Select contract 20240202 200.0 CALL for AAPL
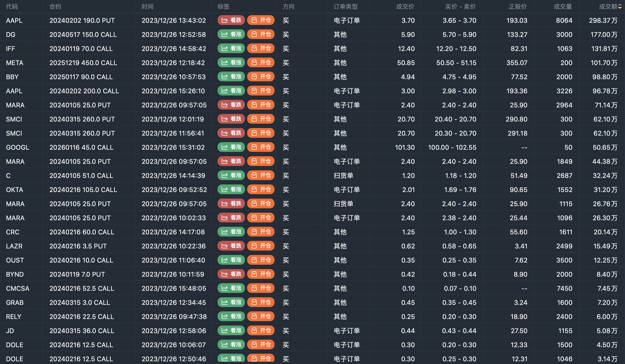 click(84, 91)
